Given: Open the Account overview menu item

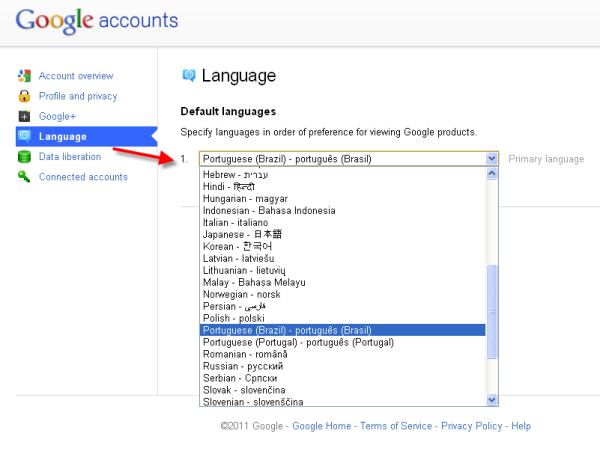Looking at the screenshot, I should pos(76,76).
